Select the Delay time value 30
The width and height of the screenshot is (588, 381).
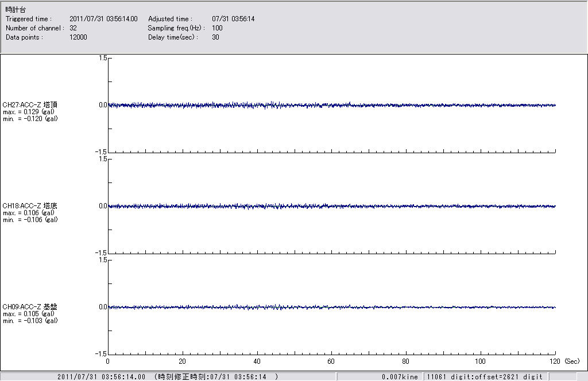215,37
